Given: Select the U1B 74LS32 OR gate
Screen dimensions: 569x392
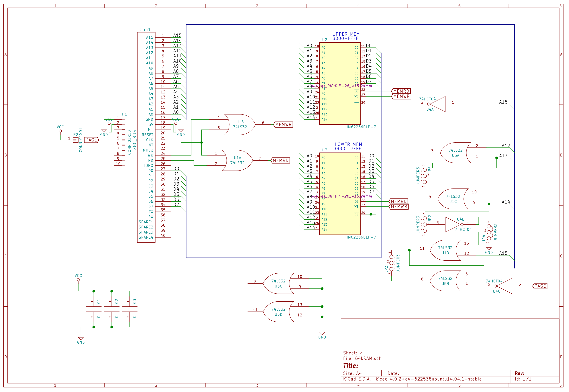Looking at the screenshot, I should [x=240, y=125].
